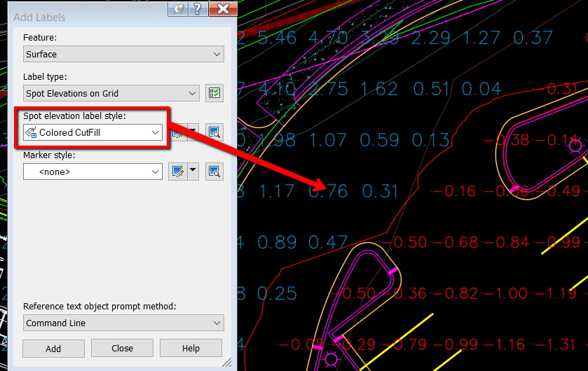Click the Add button

click(53, 349)
